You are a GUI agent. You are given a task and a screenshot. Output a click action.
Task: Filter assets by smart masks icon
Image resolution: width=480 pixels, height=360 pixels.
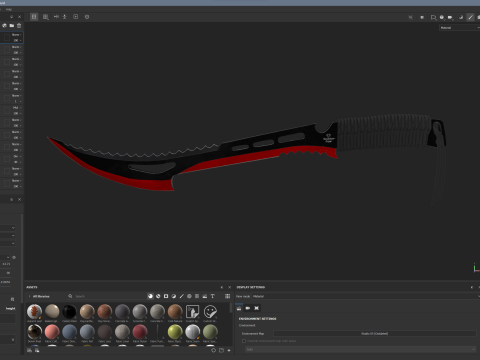pos(166,296)
